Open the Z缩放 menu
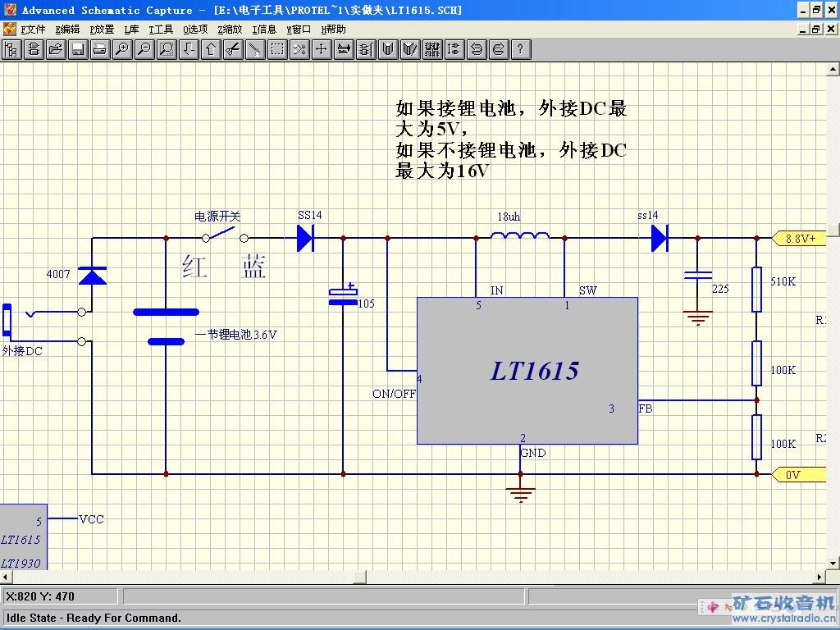The height and width of the screenshot is (630, 840). [230, 30]
